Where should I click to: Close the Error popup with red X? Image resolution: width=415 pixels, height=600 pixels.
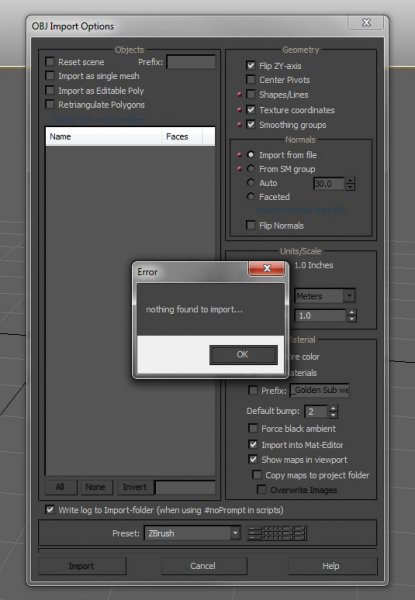click(267, 268)
